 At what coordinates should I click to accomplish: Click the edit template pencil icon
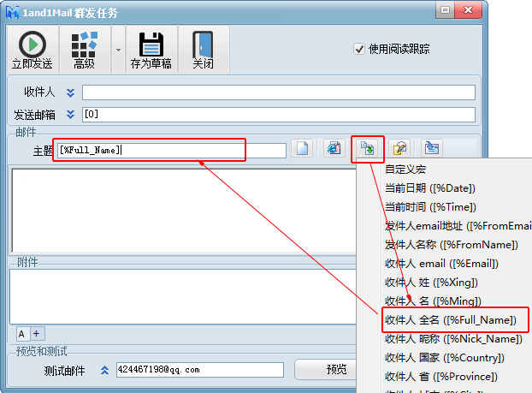[399, 148]
